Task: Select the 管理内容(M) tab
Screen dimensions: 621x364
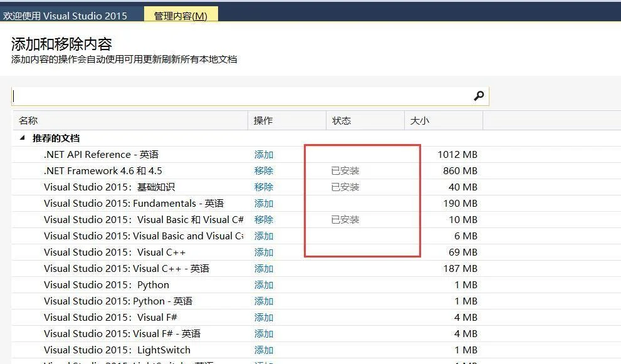Action: (180, 16)
